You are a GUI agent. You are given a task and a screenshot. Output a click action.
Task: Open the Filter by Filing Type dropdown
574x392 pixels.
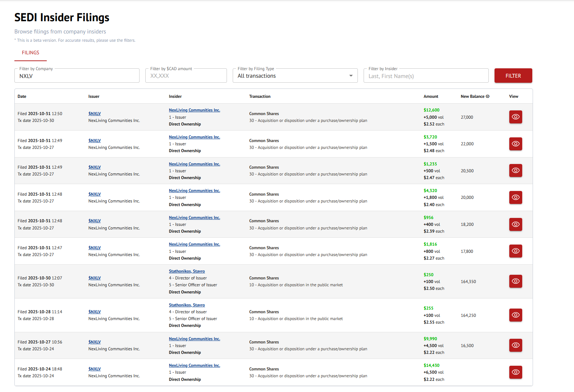point(295,76)
